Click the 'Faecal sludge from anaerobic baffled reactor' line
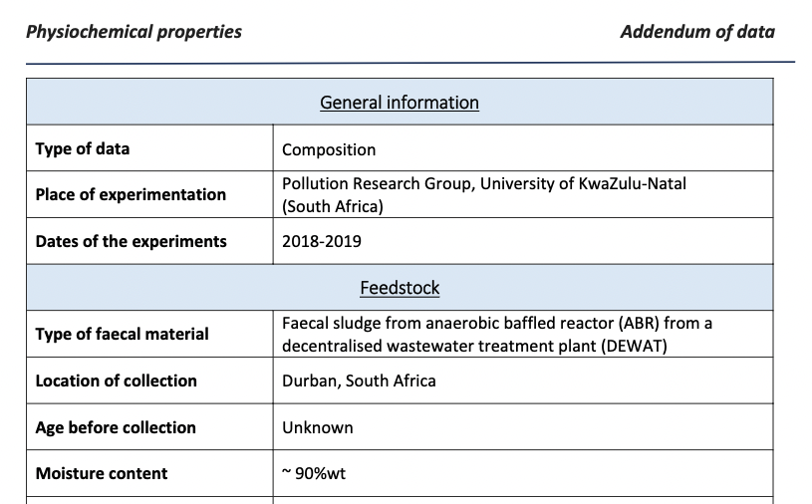 click(497, 324)
